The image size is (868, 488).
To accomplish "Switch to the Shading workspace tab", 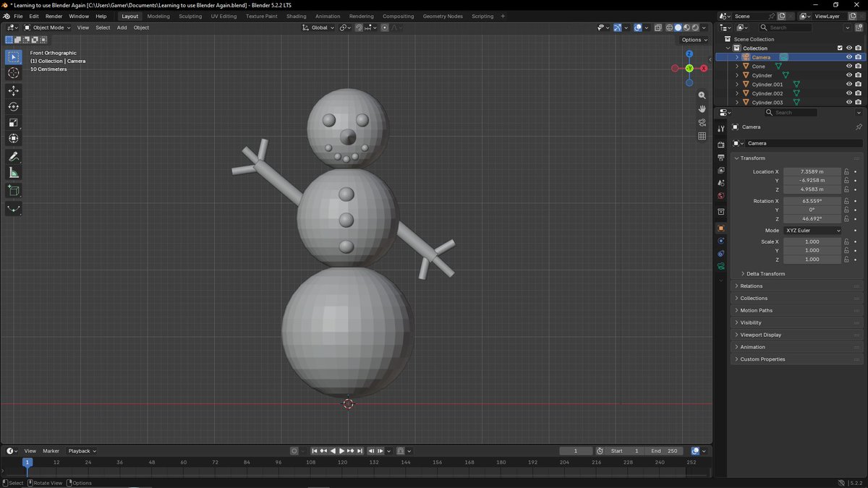I will point(296,16).
